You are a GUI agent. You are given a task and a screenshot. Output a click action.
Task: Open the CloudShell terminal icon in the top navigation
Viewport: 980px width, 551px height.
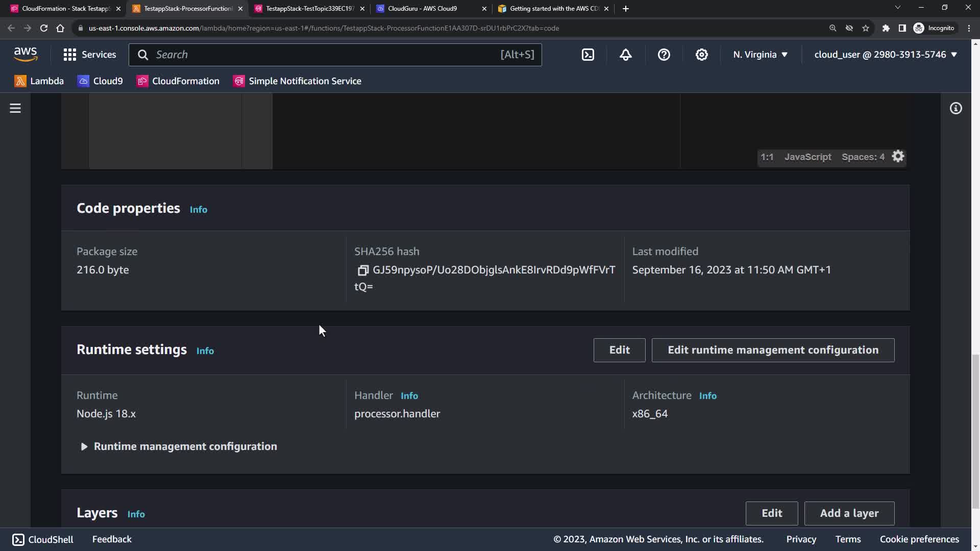(588, 55)
